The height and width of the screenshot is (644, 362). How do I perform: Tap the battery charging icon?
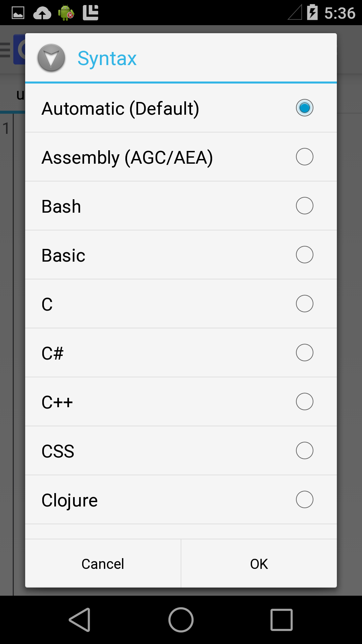click(312, 13)
